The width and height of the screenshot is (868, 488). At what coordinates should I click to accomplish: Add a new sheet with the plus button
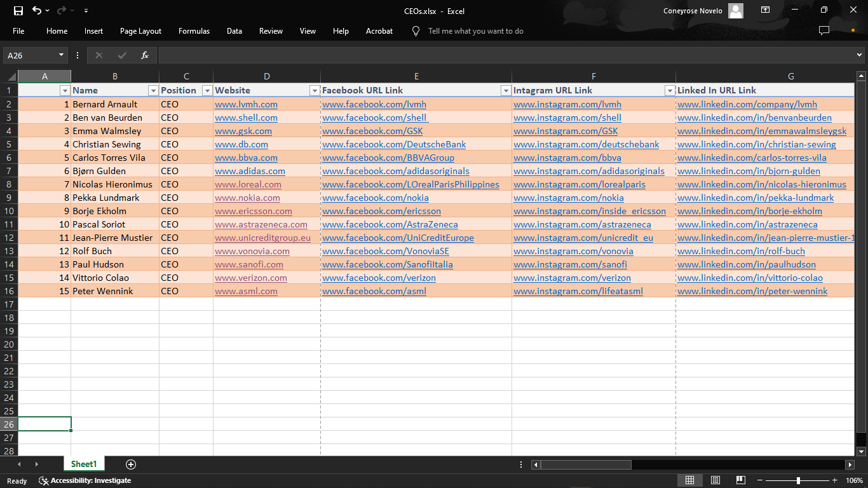point(131,464)
